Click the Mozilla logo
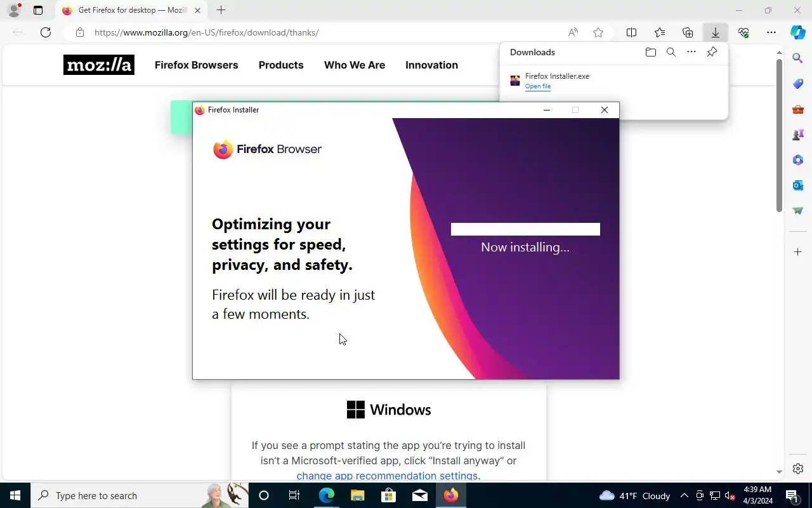This screenshot has height=508, width=812. [x=99, y=65]
